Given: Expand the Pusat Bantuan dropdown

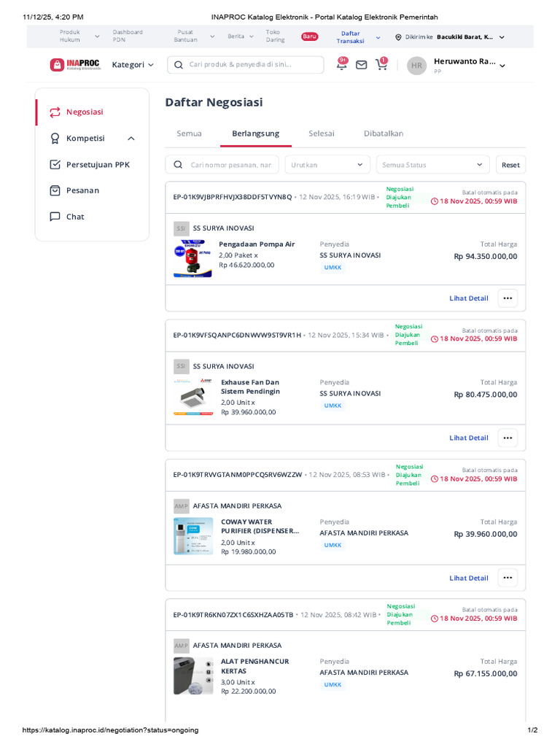Looking at the screenshot, I should [212, 36].
